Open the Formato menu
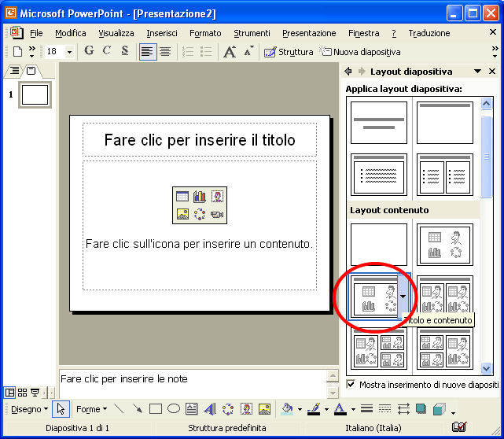The image size is (504, 439). [205, 33]
